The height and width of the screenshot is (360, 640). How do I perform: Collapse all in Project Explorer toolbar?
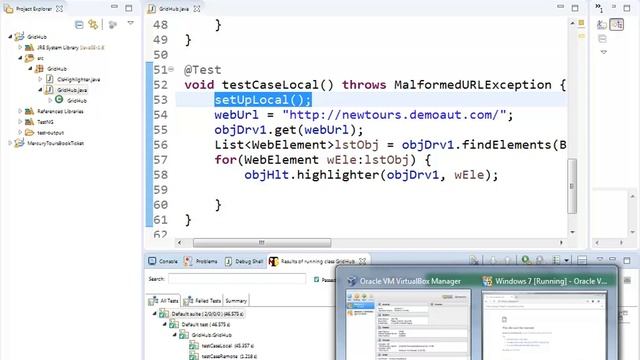[x=79, y=25]
